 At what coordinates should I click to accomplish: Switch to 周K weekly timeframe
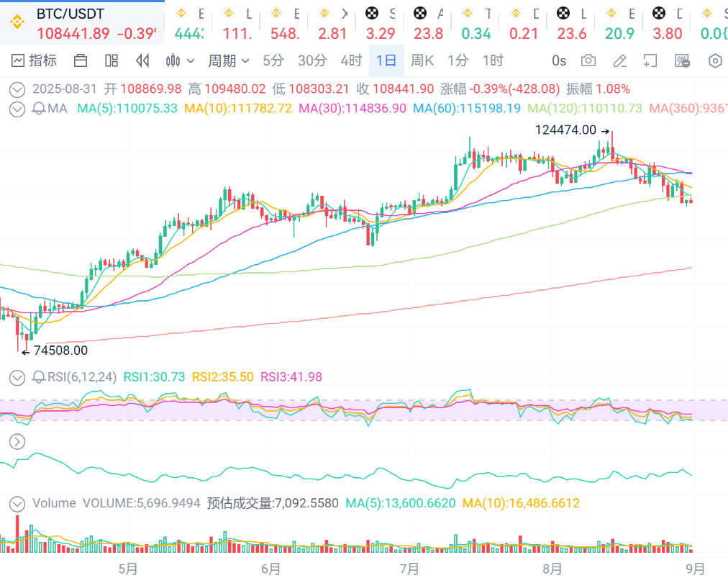[x=422, y=61]
